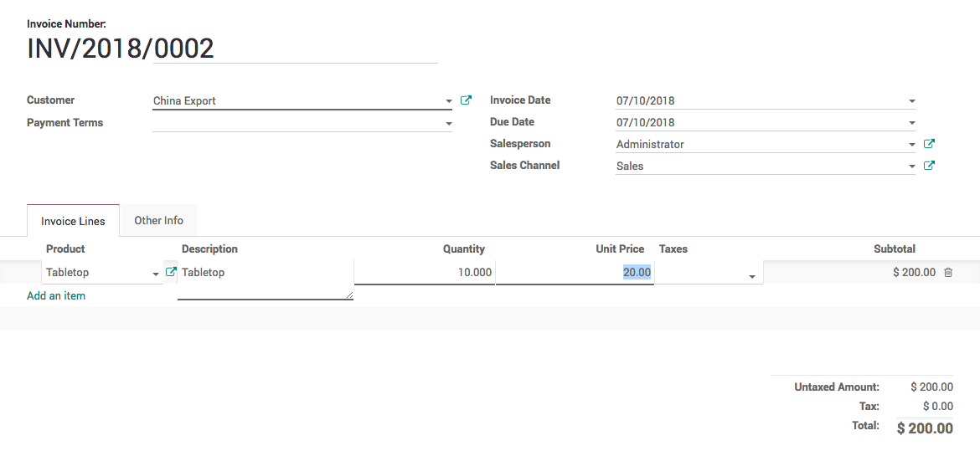This screenshot has height=451, width=980.
Task: Open the Due Date picker dropdown
Action: pyautogui.click(x=911, y=123)
